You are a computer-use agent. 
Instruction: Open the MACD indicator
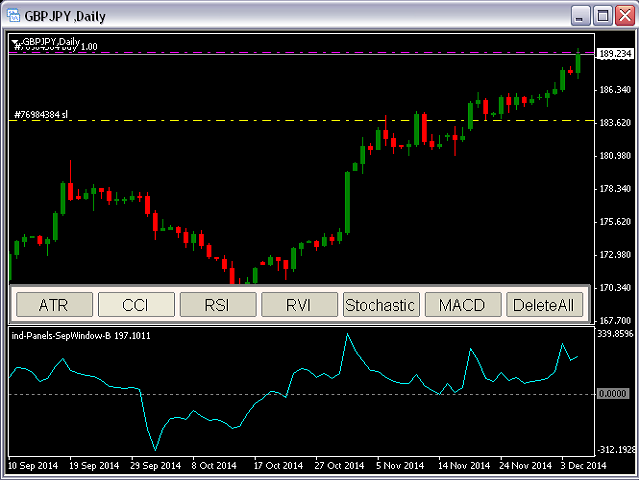click(461, 305)
